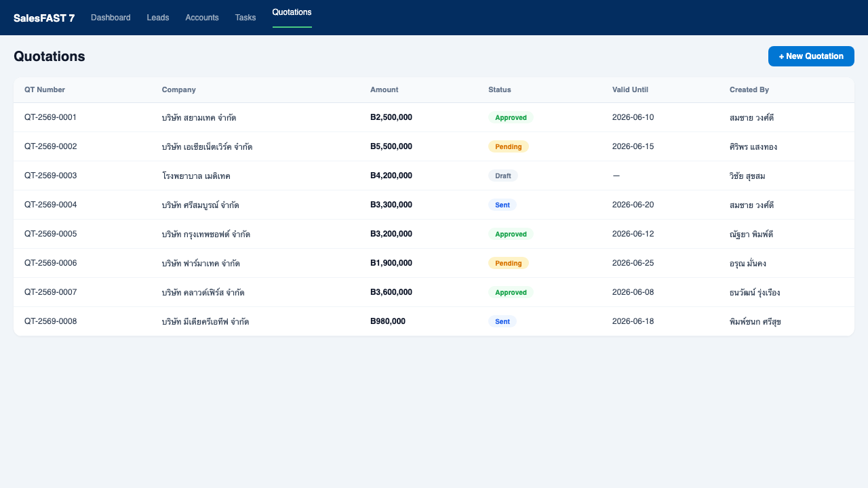Open quotation QT-2569-0001
Viewport: 868px width, 488px height.
point(50,117)
